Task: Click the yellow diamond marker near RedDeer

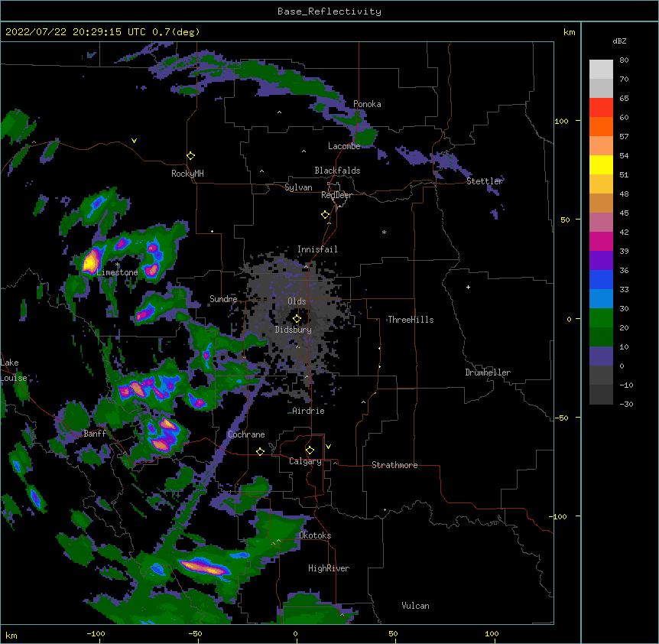Action: pyautogui.click(x=326, y=215)
